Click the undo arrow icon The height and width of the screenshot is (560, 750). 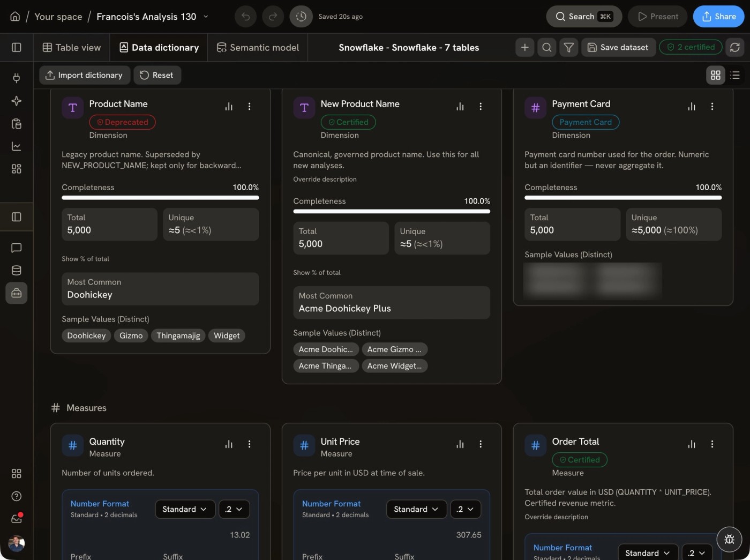tap(245, 17)
